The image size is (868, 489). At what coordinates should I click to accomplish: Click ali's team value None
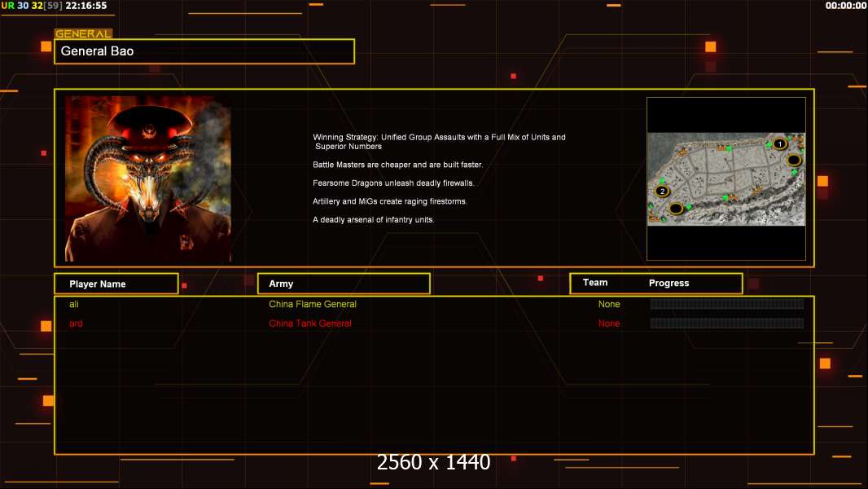point(609,304)
